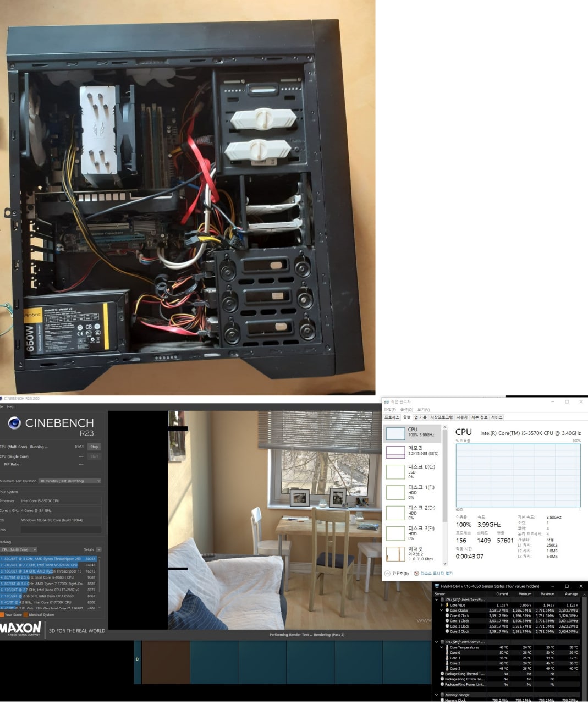Screen dimensions: 588x704
Task: Open the 리소스 모니터 열기 link
Action: (x=436, y=573)
